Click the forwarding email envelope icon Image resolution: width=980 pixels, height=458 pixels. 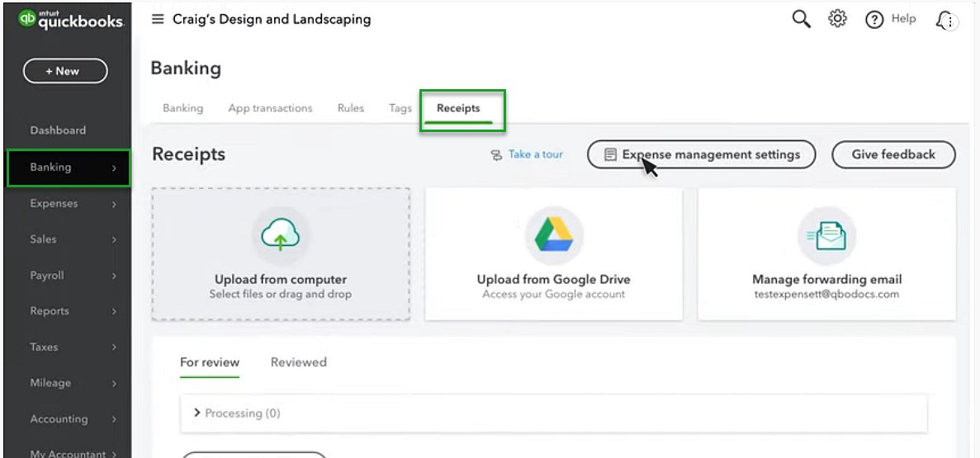click(826, 236)
